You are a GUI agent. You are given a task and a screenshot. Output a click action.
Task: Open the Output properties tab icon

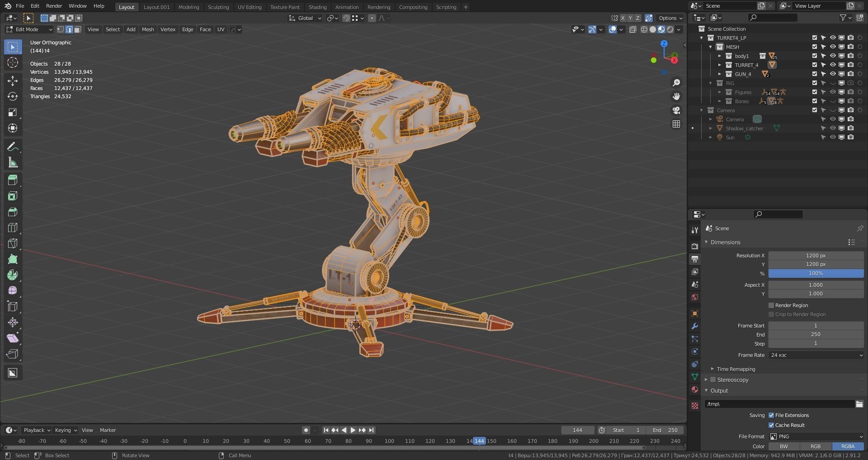[695, 259]
